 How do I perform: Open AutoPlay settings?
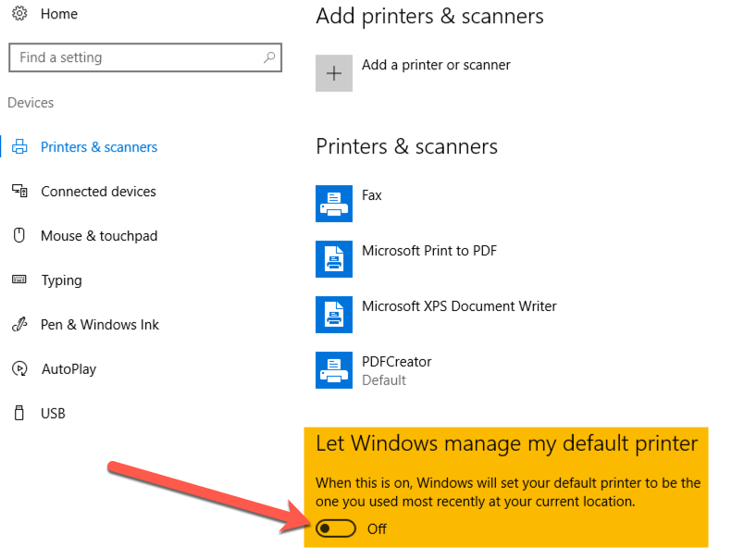click(x=68, y=369)
